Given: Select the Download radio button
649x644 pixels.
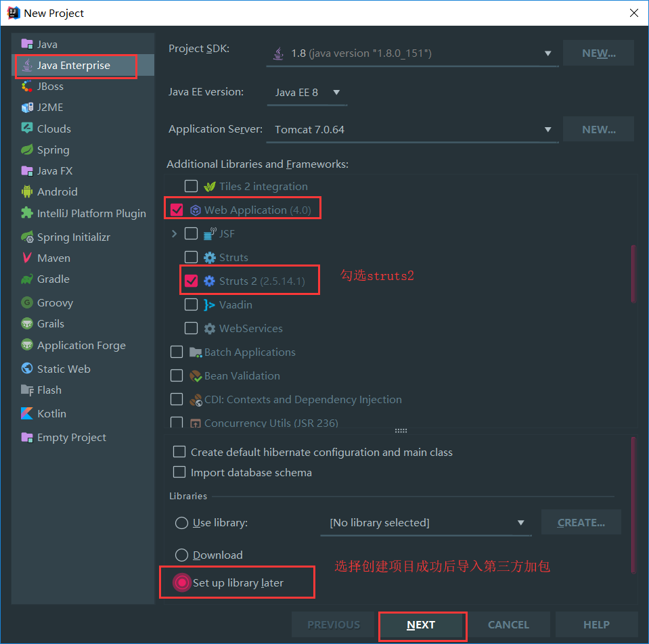Looking at the screenshot, I should tap(181, 555).
